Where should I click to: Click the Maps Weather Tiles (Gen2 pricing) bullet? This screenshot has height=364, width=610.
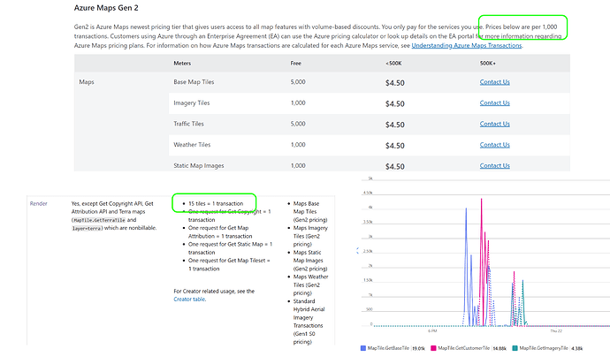point(310,284)
